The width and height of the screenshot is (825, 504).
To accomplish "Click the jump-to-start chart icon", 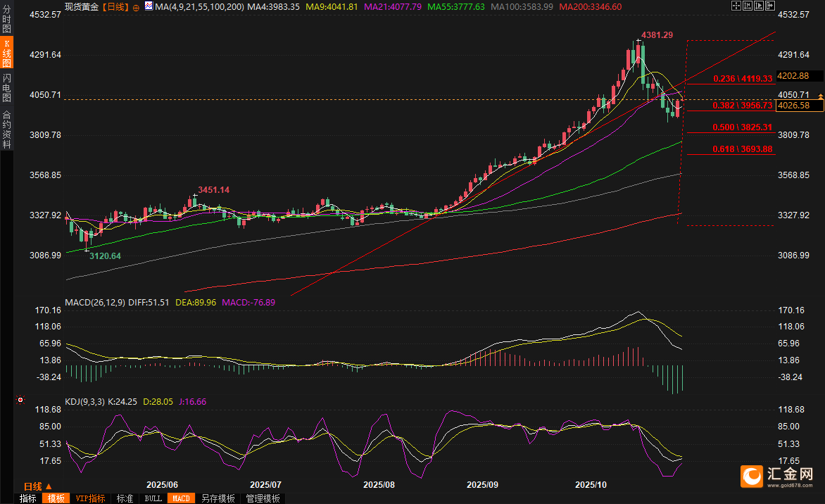I will coord(748,6).
